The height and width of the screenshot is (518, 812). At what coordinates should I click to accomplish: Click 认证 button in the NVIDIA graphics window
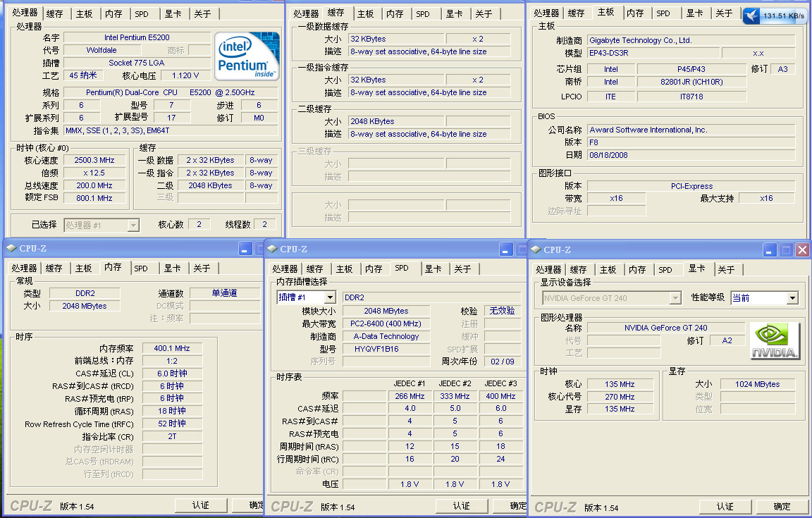tap(725, 506)
